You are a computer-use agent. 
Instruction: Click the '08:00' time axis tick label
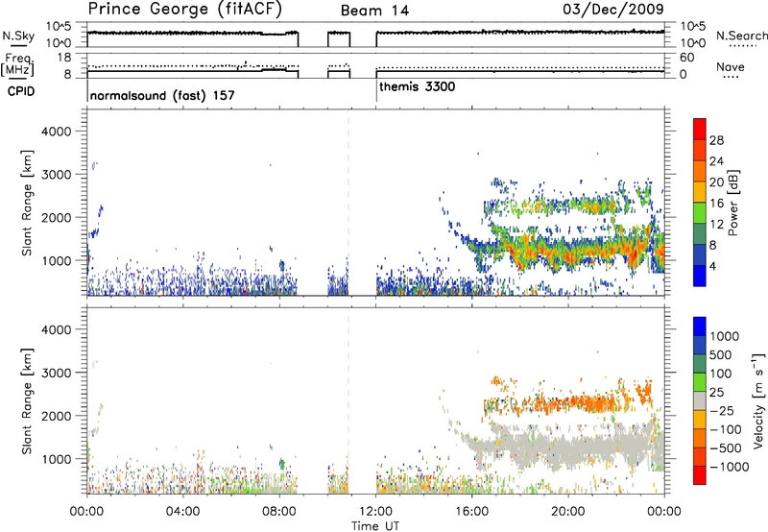click(x=279, y=512)
